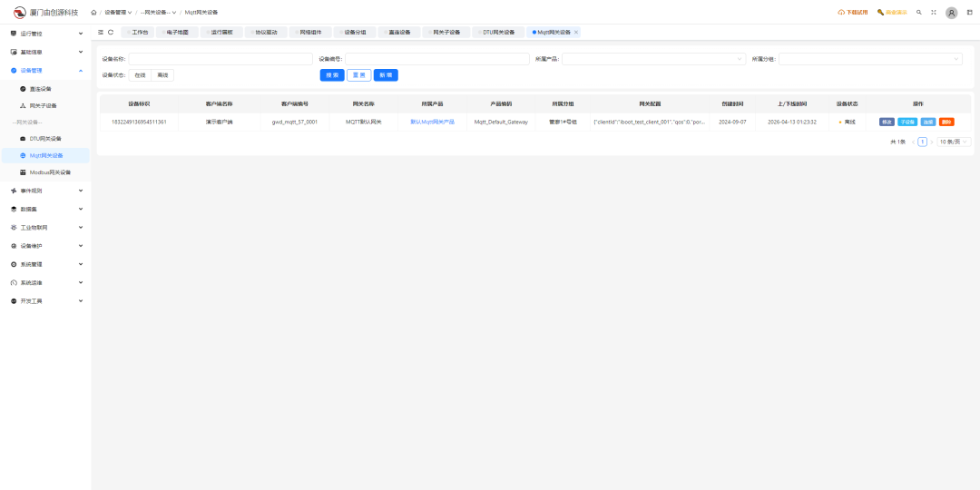Click the orange 删除 button in the row
This screenshot has height=490, width=980.
(946, 122)
